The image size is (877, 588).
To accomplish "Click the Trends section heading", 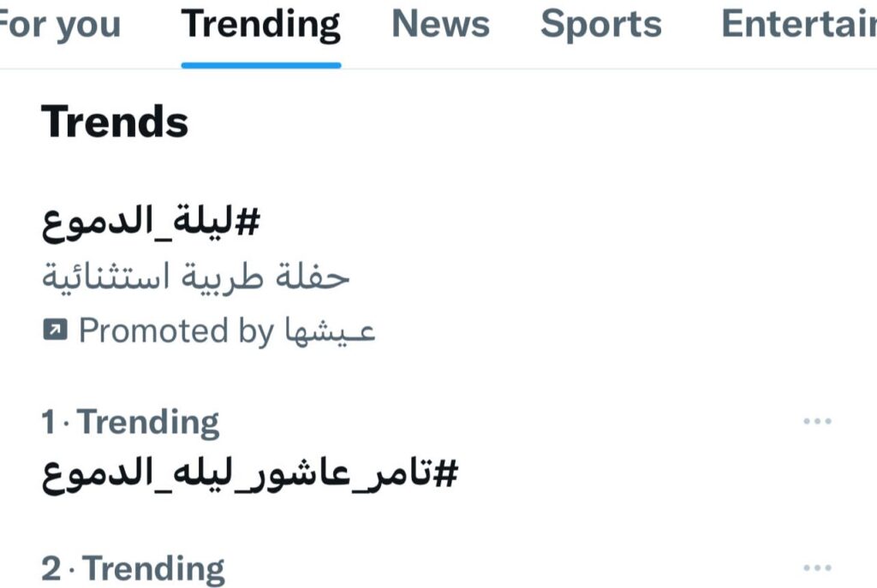I will (115, 122).
